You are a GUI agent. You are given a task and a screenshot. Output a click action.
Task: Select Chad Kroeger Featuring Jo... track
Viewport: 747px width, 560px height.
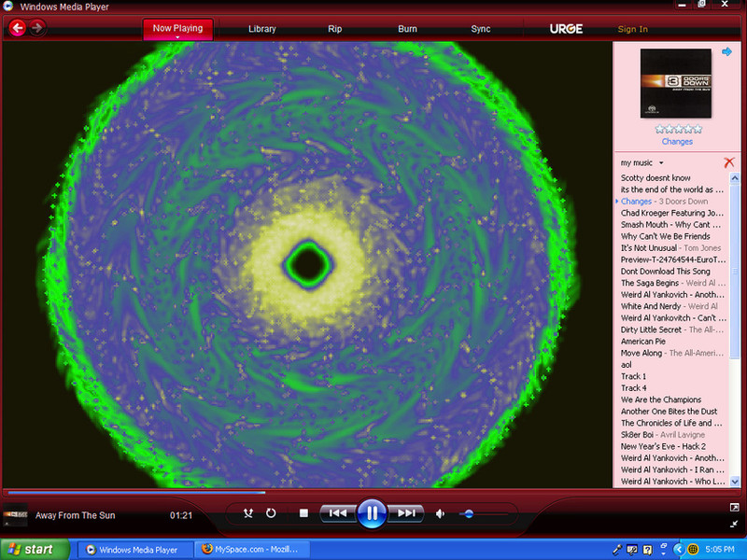click(x=671, y=213)
